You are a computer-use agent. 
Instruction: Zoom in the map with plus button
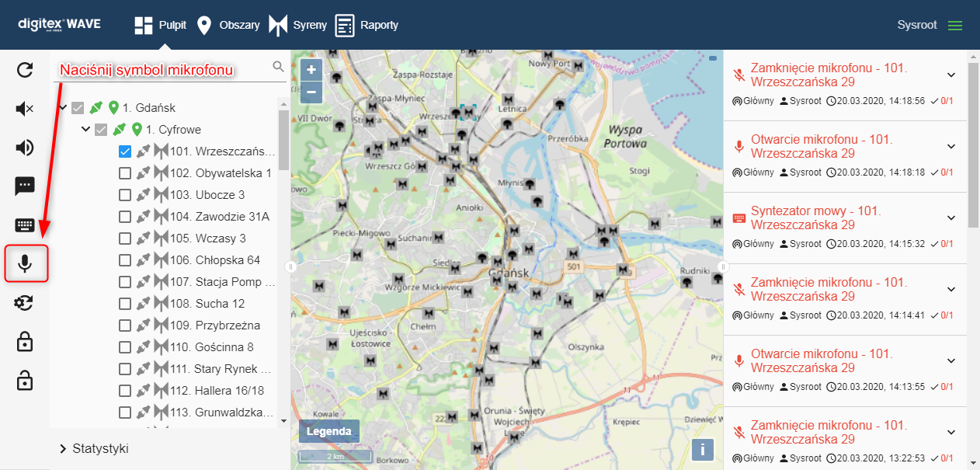[x=311, y=70]
